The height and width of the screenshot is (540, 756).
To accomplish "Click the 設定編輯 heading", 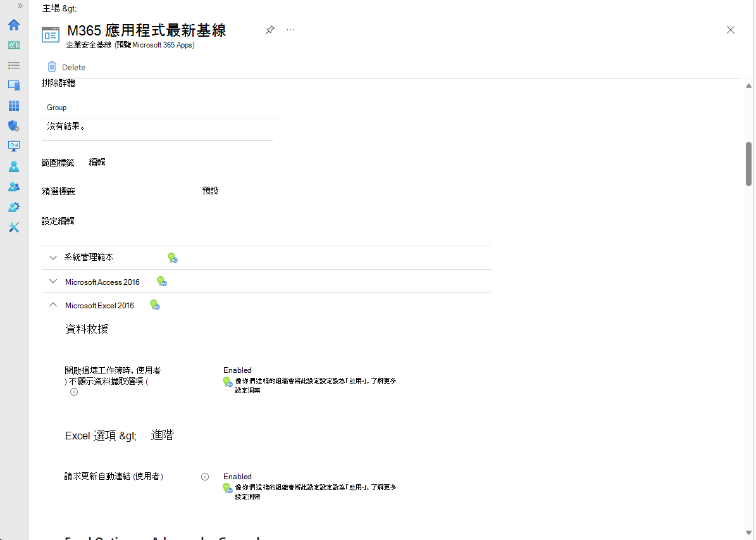I will click(58, 221).
